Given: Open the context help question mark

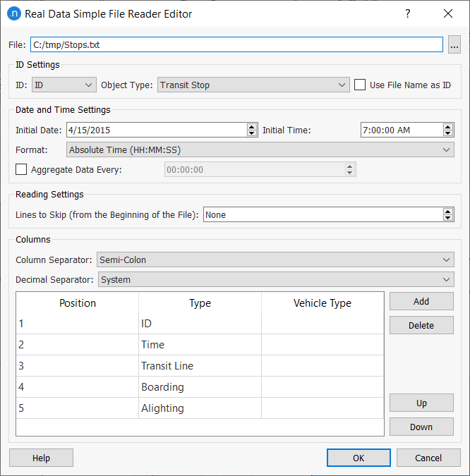Looking at the screenshot, I should pos(408,13).
